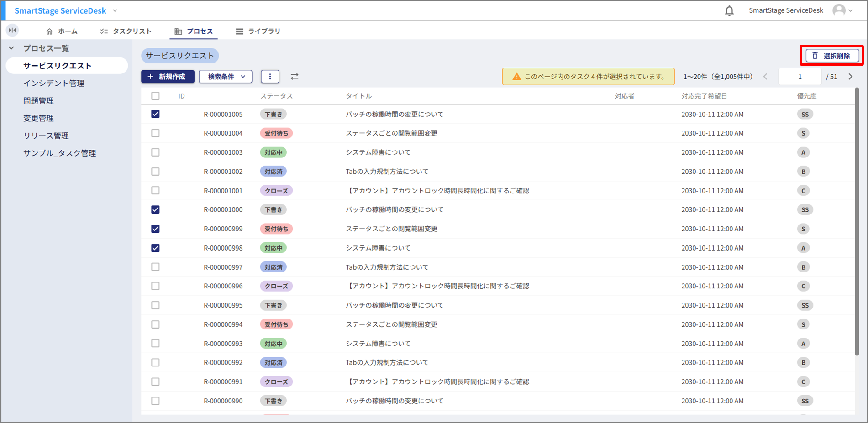The width and height of the screenshot is (868, 423).
Task: Click the swap arrows display toggle icon
Action: (x=295, y=77)
